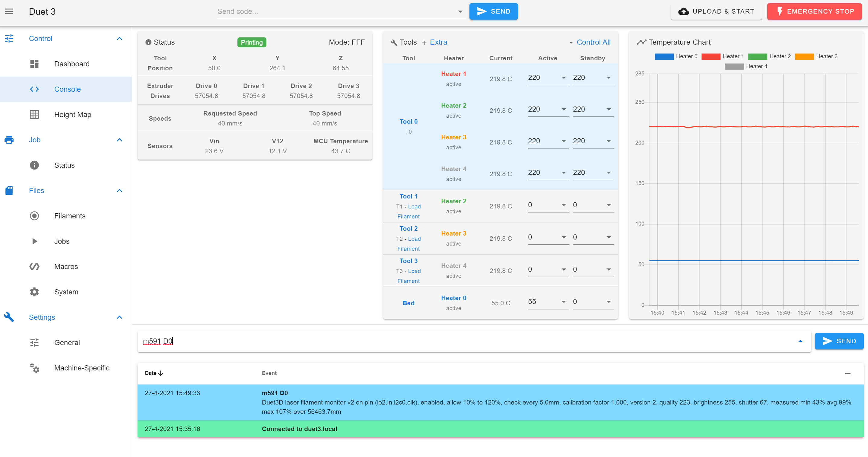Open Heater 1 active temperature dropdown
The image size is (868, 457).
pos(563,78)
